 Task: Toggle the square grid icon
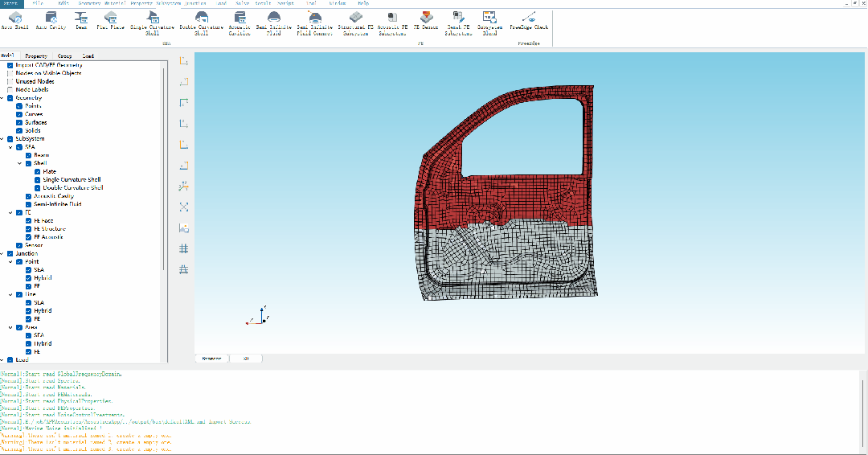coord(184,249)
